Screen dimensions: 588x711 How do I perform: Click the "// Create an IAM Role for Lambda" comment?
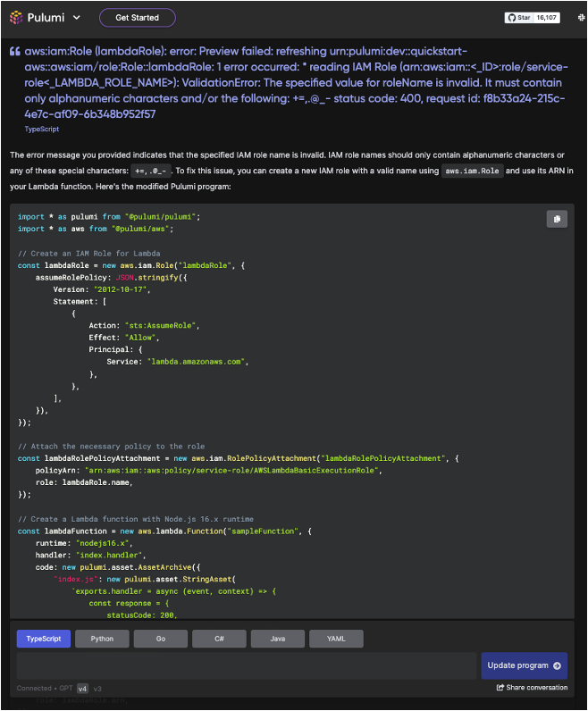[89, 254]
